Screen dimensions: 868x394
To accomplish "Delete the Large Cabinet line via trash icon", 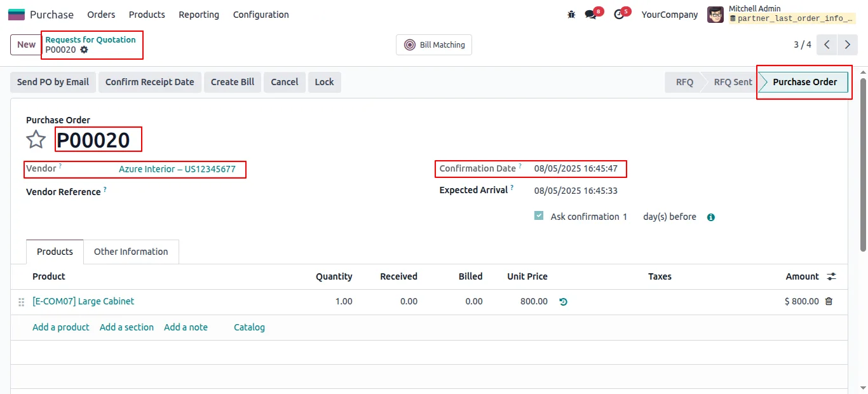I will point(829,301).
